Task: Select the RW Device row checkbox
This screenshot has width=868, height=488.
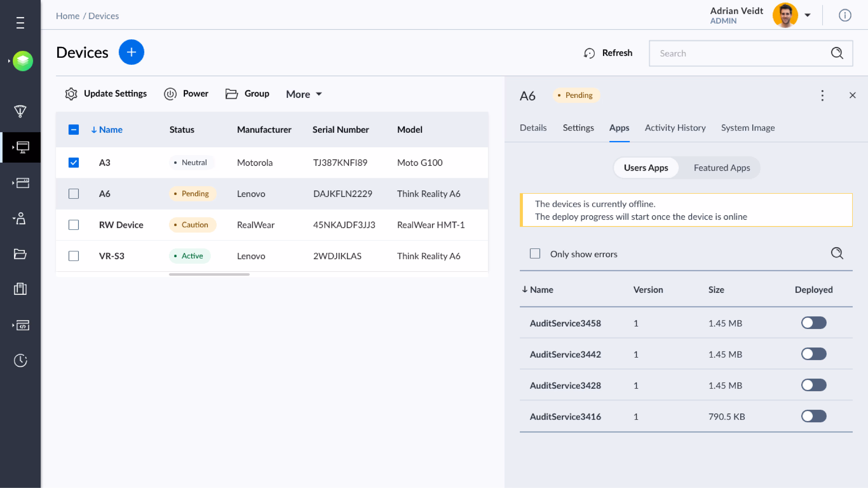Action: [x=73, y=225]
